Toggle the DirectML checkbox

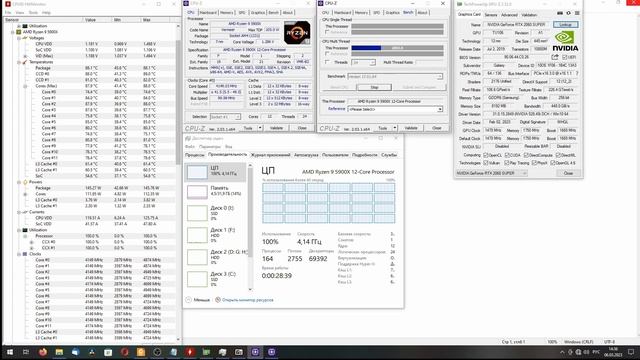pyautogui.click(x=558, y=155)
